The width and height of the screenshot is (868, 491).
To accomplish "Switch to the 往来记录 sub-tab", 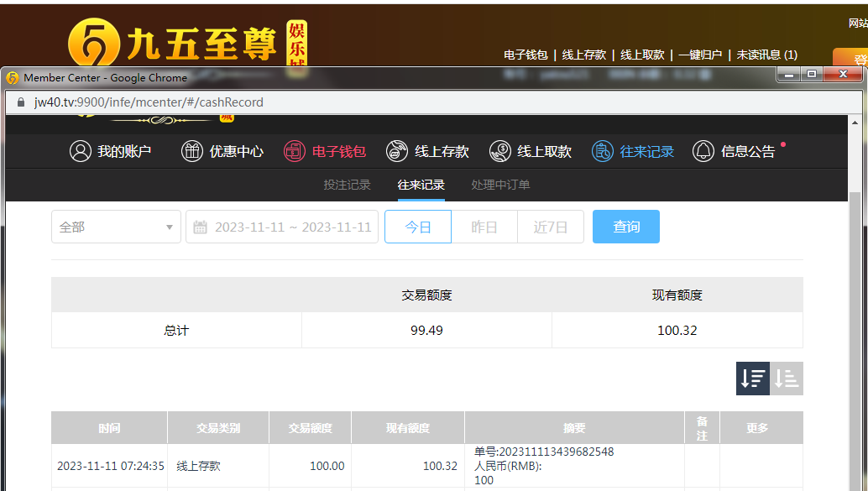I will (421, 185).
